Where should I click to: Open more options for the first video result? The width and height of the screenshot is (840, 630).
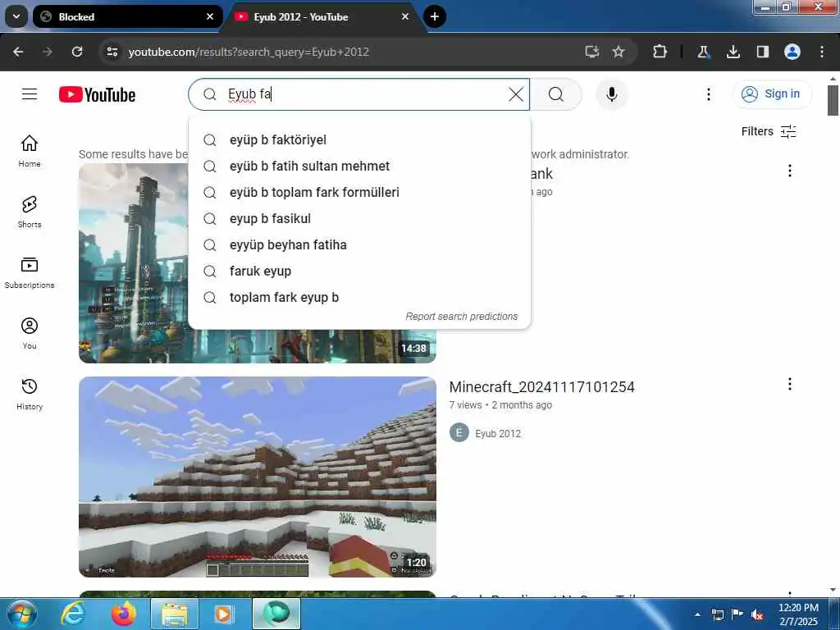tap(790, 171)
